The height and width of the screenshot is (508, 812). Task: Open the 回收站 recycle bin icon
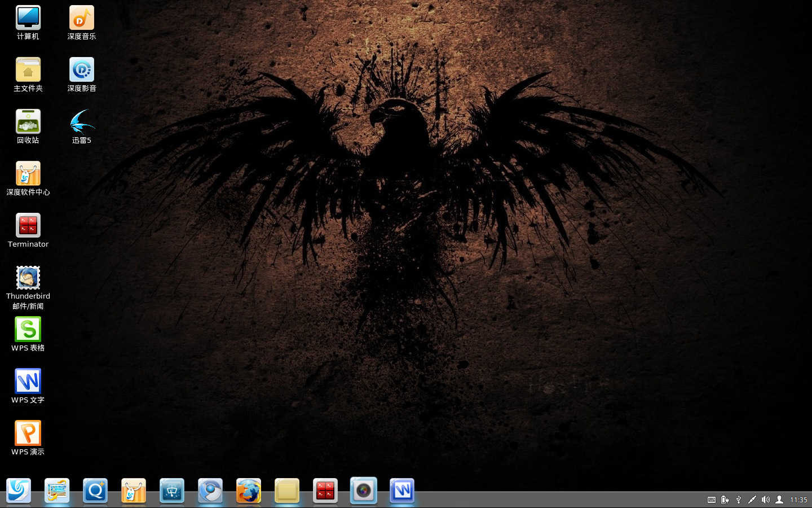(28, 126)
